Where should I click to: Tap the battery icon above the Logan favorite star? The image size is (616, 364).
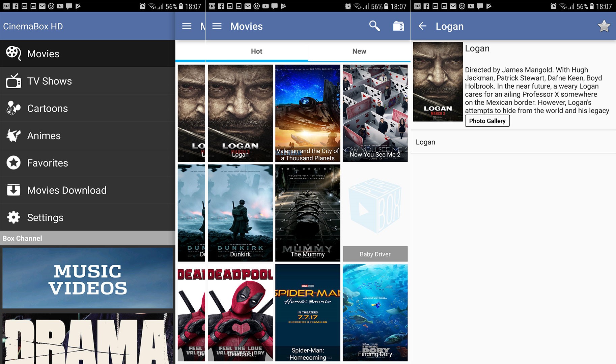point(591,6)
